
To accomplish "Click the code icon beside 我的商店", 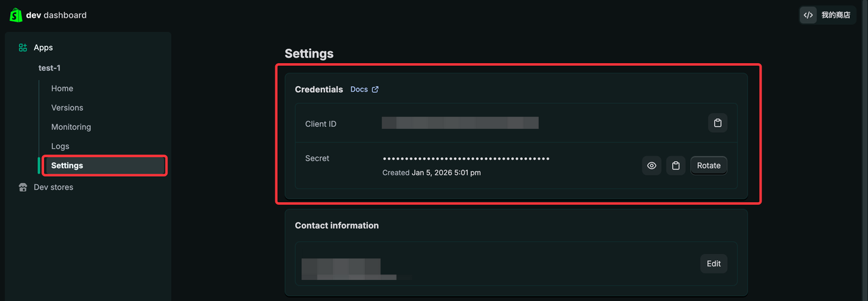I will [808, 15].
